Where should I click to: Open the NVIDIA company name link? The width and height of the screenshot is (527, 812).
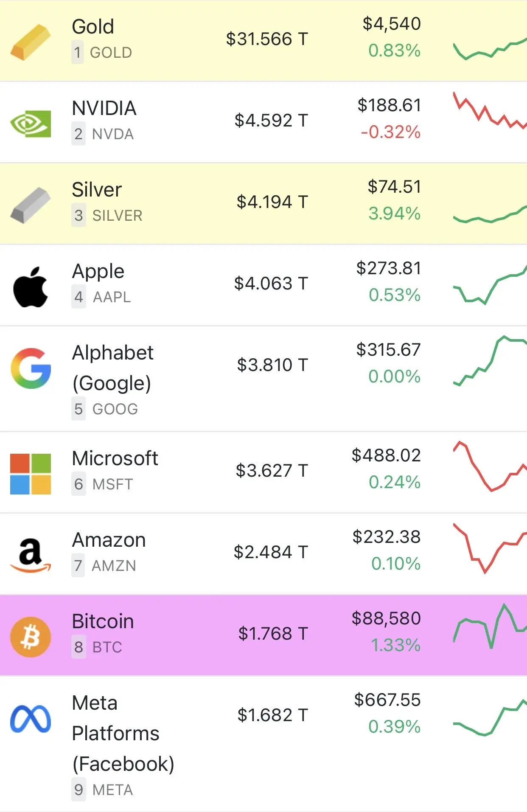(x=104, y=108)
